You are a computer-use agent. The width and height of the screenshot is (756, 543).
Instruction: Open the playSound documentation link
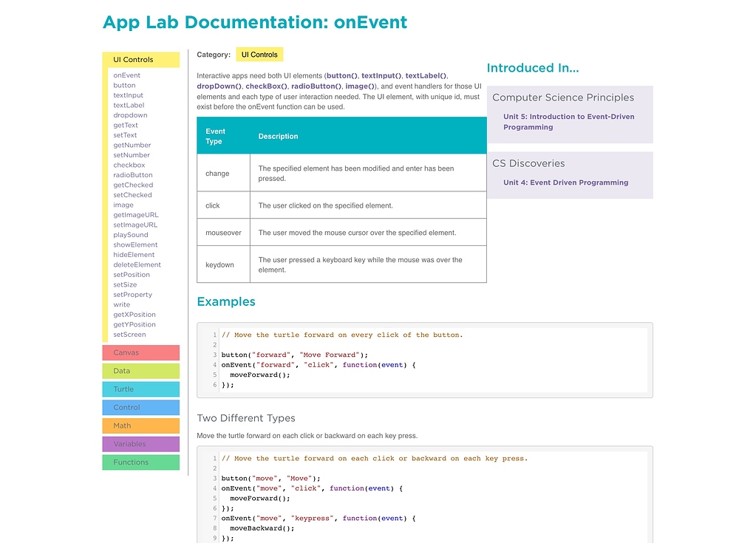coord(131,234)
